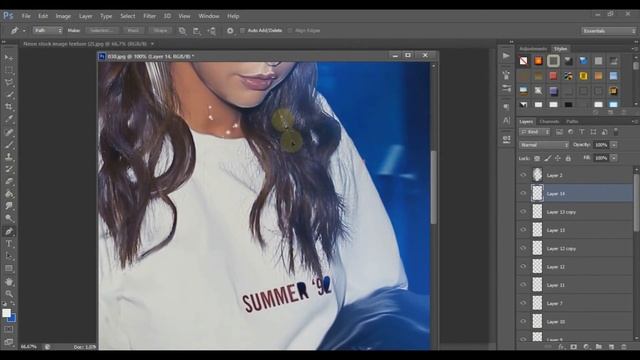Switch to the Paths tab
The width and height of the screenshot is (640, 360).
[572, 122]
